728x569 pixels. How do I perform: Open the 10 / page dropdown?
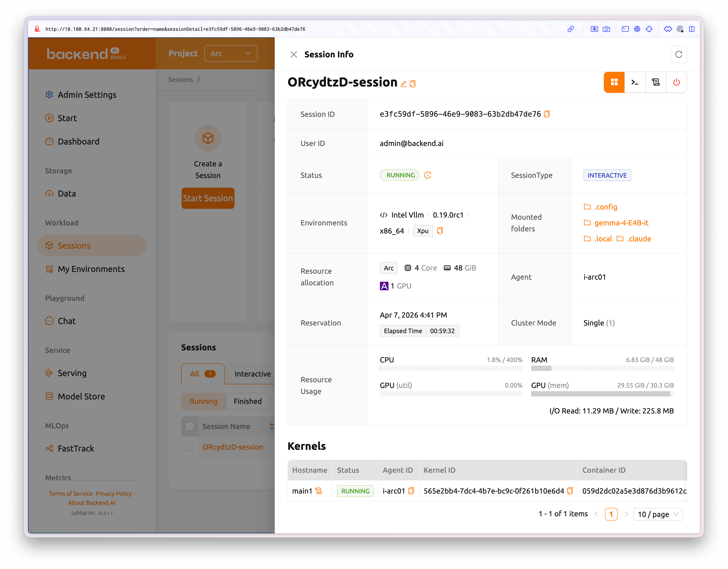point(658,514)
